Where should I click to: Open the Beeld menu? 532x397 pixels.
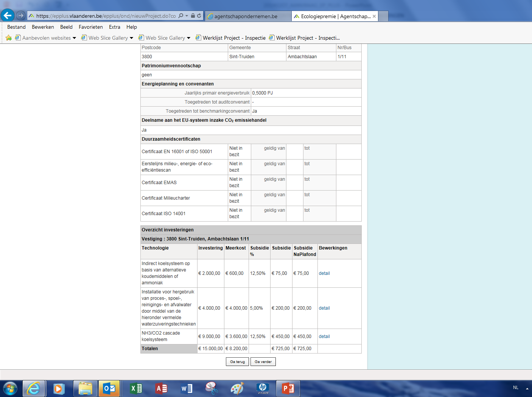click(66, 27)
